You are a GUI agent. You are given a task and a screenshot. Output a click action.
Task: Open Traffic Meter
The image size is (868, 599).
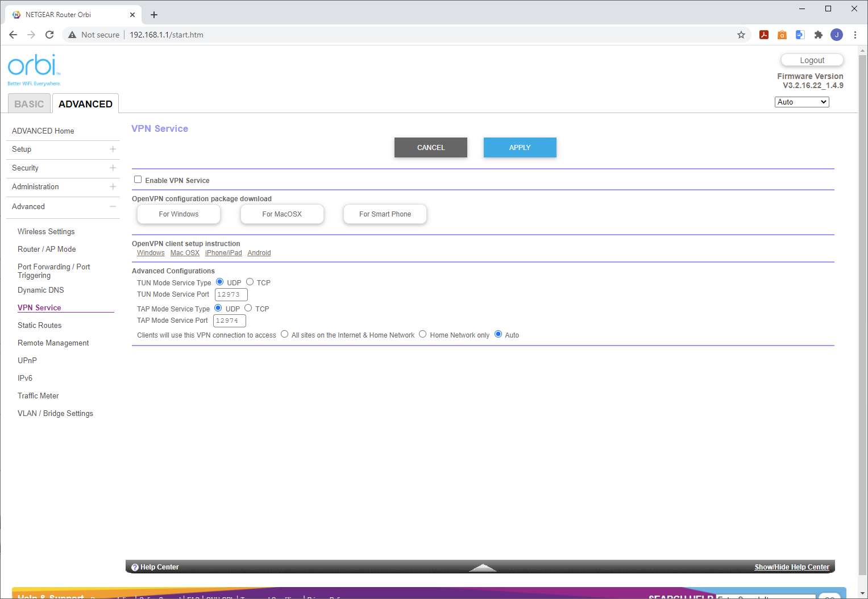coord(38,396)
